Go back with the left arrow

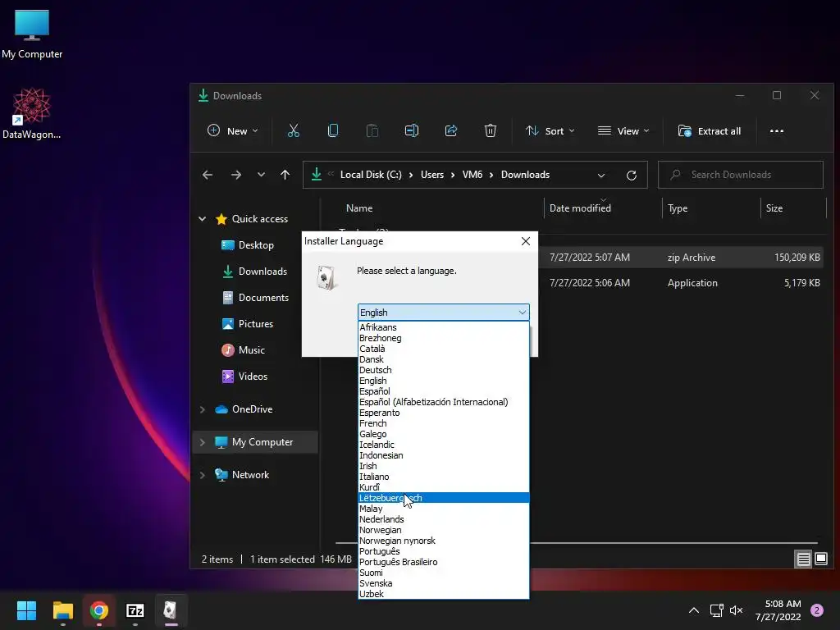[x=208, y=175]
